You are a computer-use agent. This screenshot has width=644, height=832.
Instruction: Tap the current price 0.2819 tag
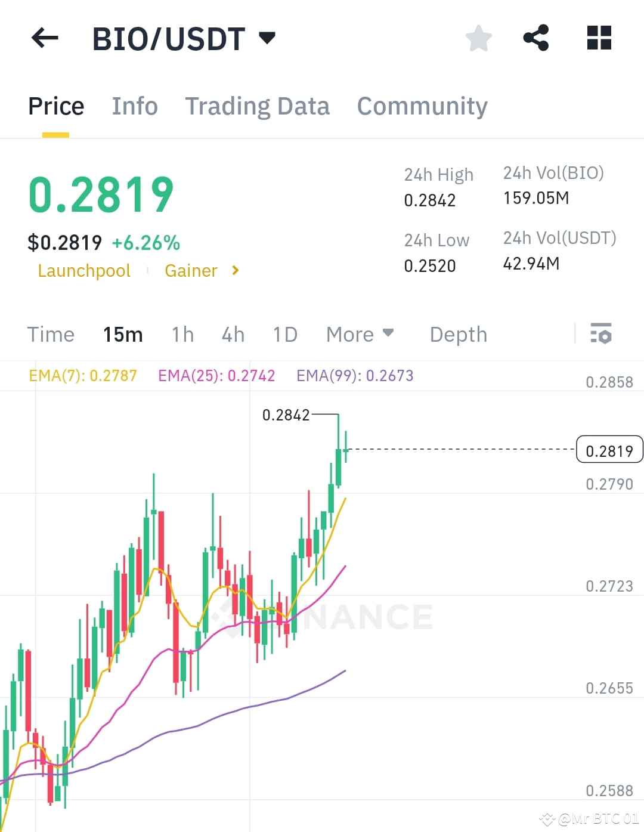[609, 450]
